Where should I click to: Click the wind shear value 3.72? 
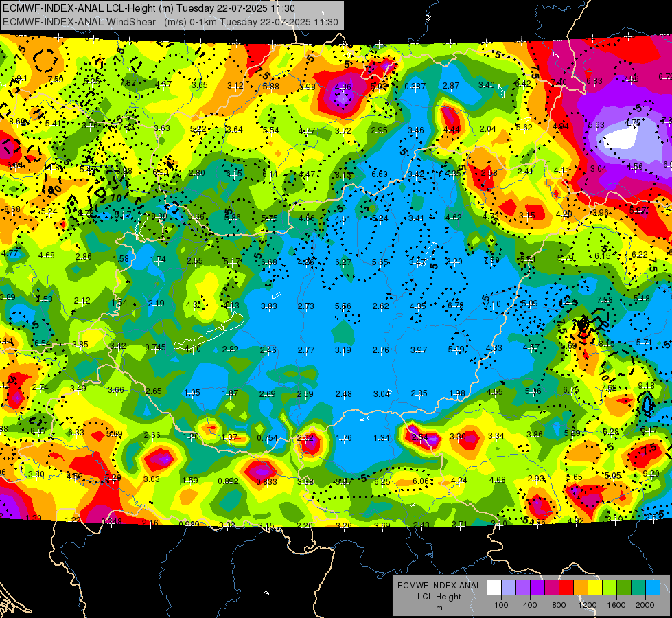point(343,130)
